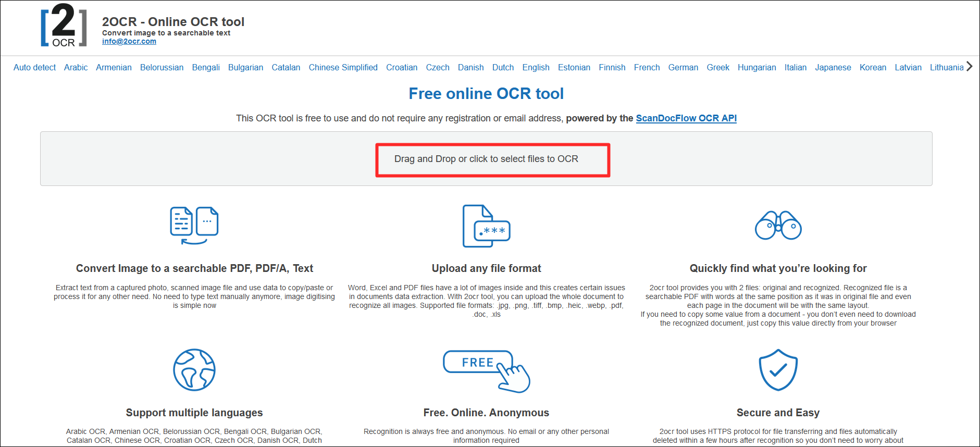Viewport: 980px width, 447px height.
Task: Select Chinese Simplified language
Action: tap(343, 67)
